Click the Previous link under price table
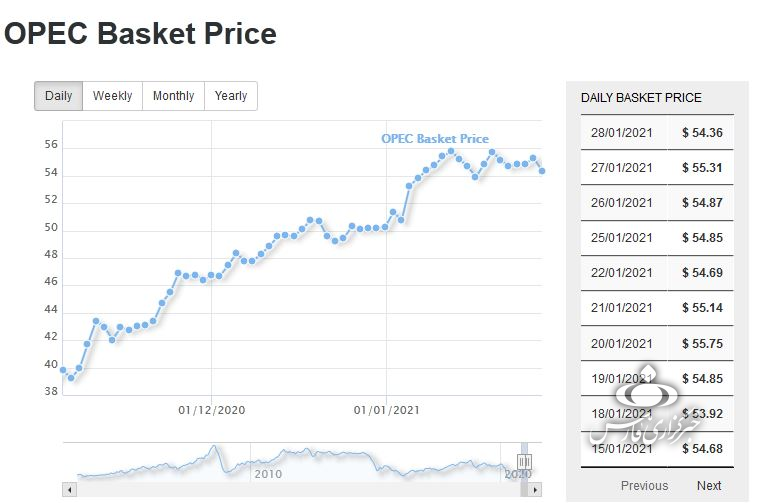The height and width of the screenshot is (503, 758). 644,486
